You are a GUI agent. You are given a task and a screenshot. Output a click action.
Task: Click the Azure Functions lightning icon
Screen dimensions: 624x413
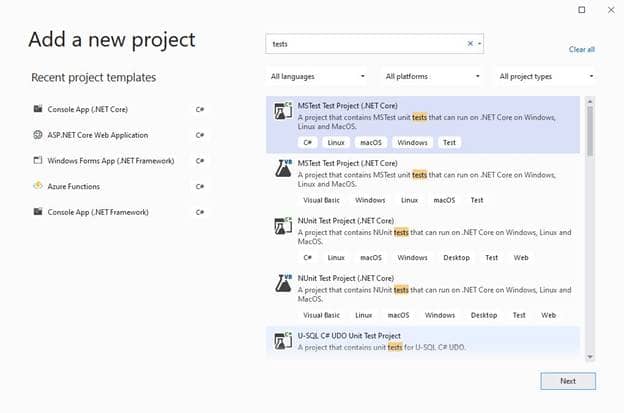(38, 186)
